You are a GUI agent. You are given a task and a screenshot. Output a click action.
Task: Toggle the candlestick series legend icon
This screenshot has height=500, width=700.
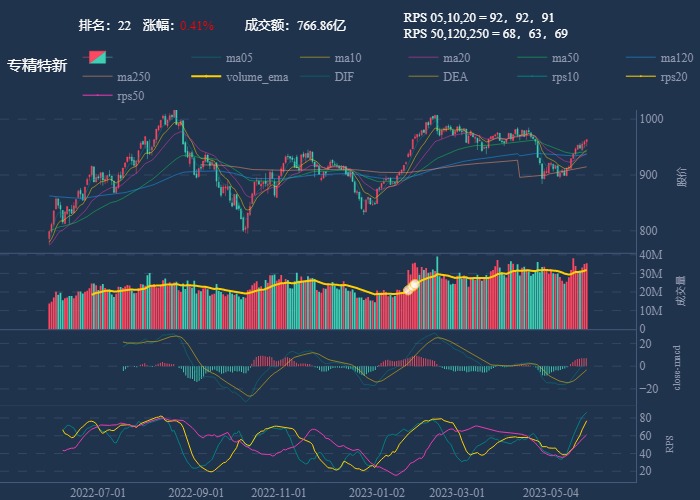point(98,58)
